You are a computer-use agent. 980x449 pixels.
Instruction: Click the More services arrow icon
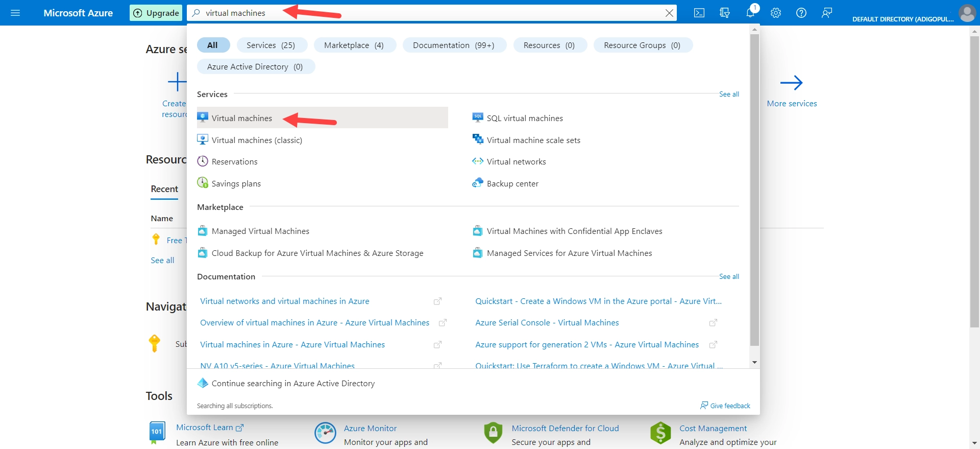click(792, 83)
